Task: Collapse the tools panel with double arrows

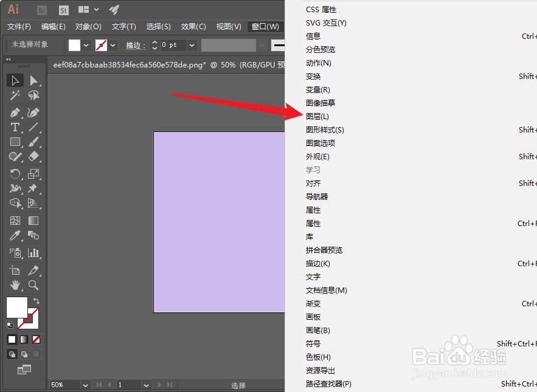Action: [x=9, y=59]
